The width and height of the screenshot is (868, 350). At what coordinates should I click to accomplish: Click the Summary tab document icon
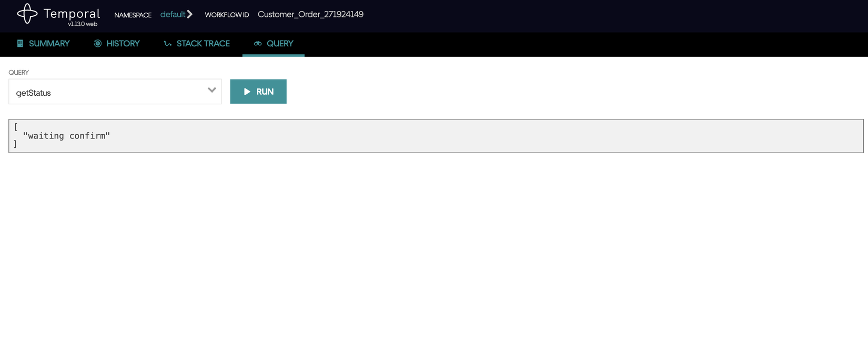[20, 44]
